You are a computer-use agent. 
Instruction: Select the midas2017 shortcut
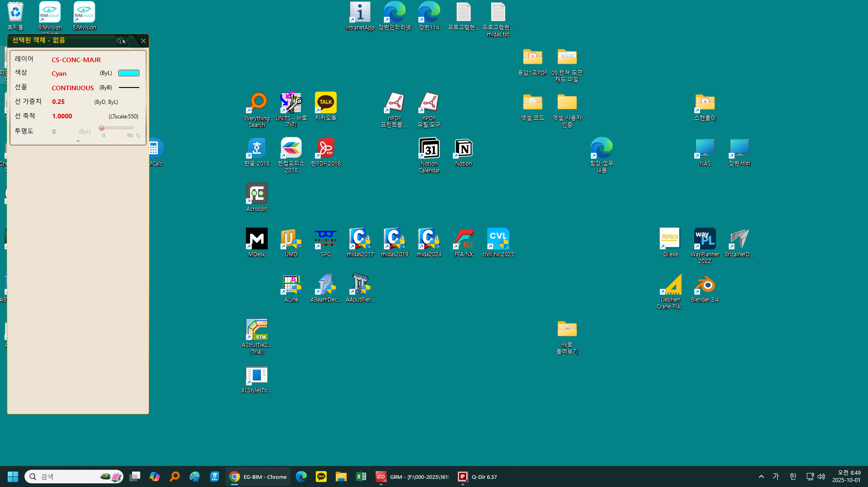point(360,243)
